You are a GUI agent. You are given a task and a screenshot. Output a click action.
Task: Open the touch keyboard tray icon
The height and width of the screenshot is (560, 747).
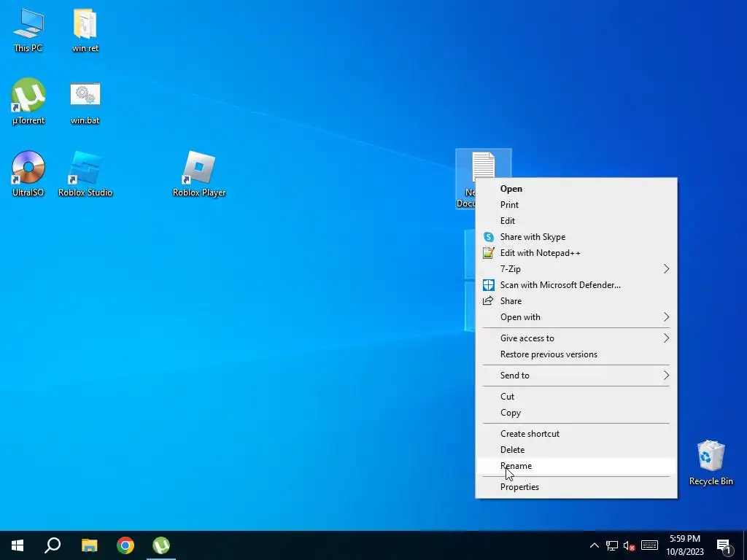coord(649,545)
